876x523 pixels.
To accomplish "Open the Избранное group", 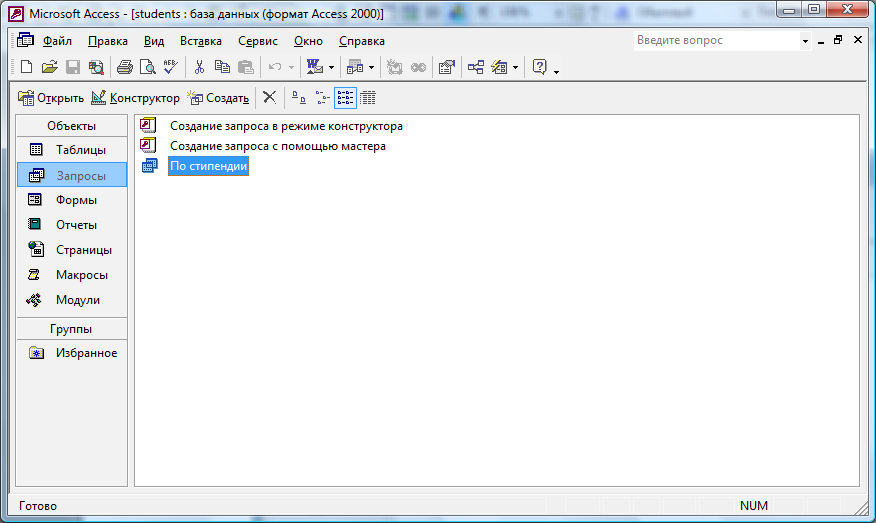I will pyautogui.click(x=72, y=353).
